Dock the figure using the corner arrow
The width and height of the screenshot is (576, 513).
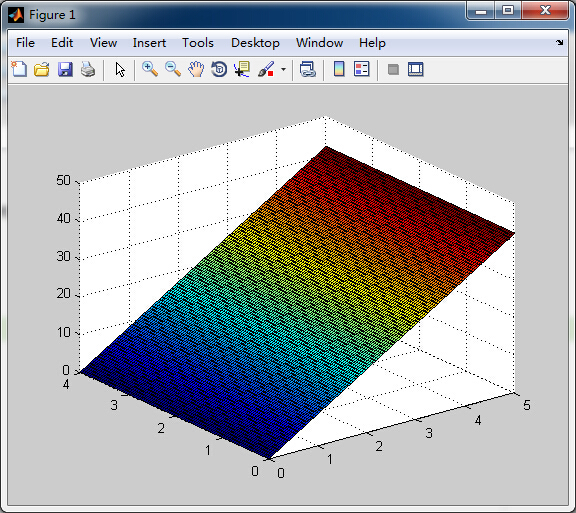(559, 43)
